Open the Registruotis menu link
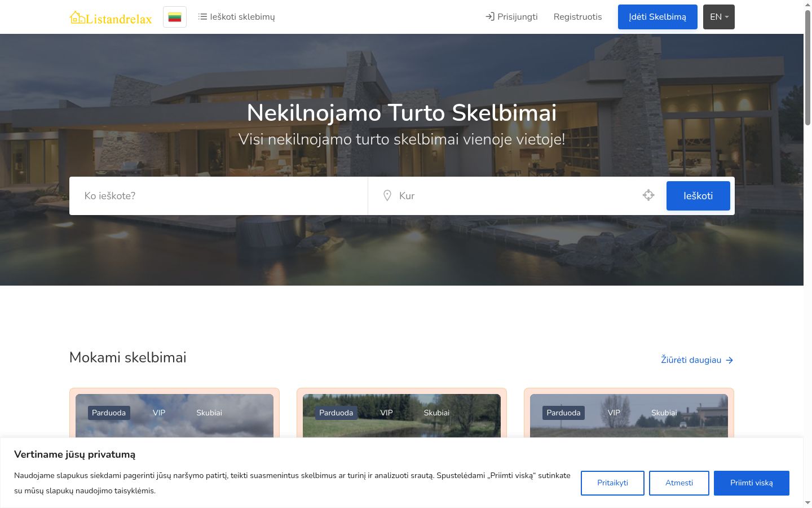The width and height of the screenshot is (812, 508). point(577,17)
